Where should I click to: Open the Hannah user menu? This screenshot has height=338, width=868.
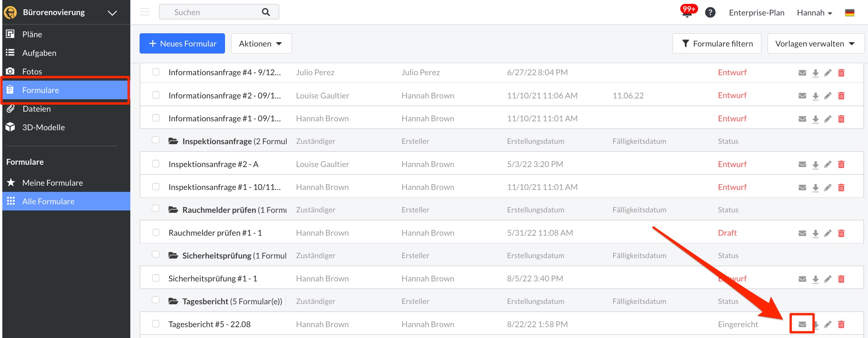point(814,12)
